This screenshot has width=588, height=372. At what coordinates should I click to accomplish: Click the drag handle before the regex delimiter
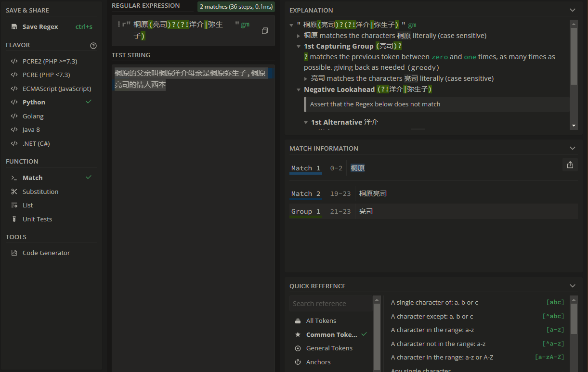point(118,24)
